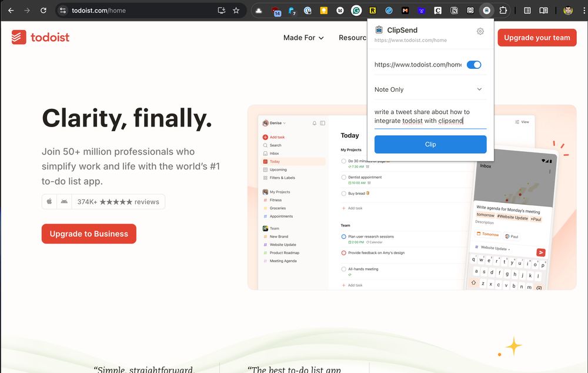The height and width of the screenshot is (373, 588).
Task: Click the Dentist appointment task in preview
Action: tap(365, 177)
